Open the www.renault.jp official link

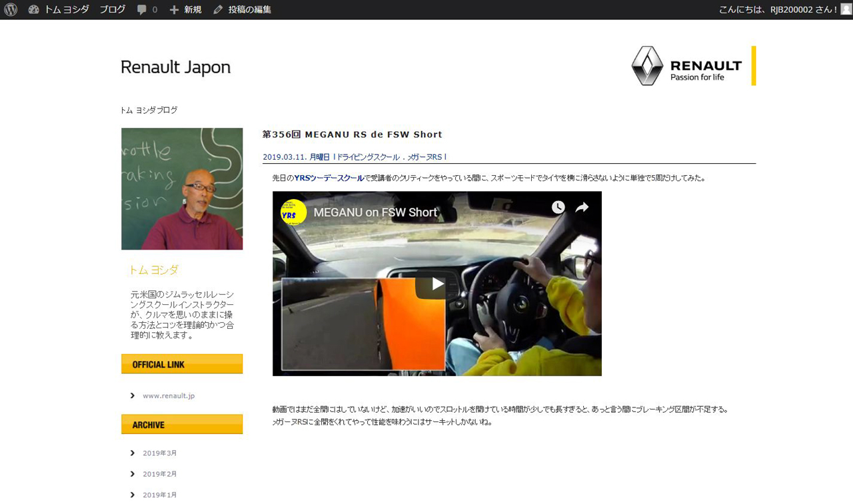(168, 395)
